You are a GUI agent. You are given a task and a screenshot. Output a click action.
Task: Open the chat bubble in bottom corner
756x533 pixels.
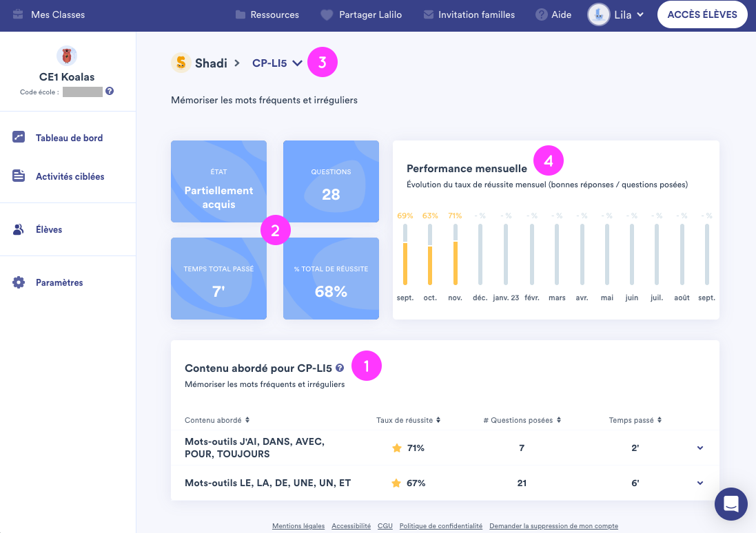[731, 503]
